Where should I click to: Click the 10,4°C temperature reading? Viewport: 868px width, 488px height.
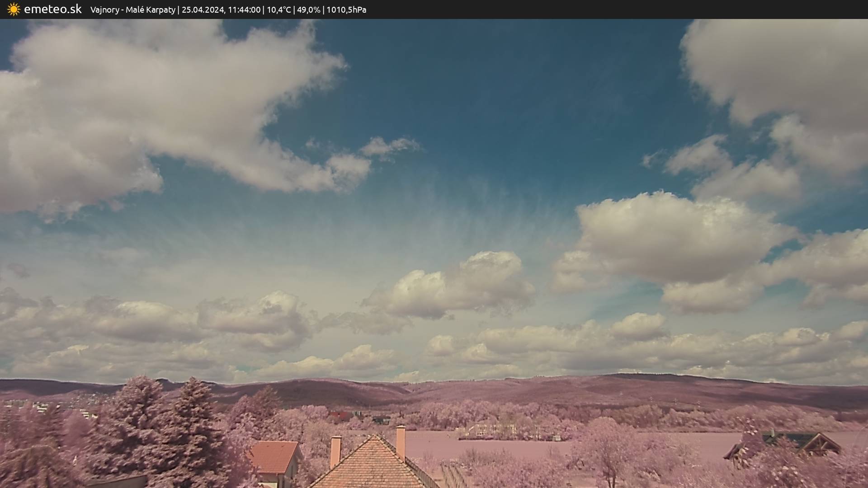pos(278,10)
